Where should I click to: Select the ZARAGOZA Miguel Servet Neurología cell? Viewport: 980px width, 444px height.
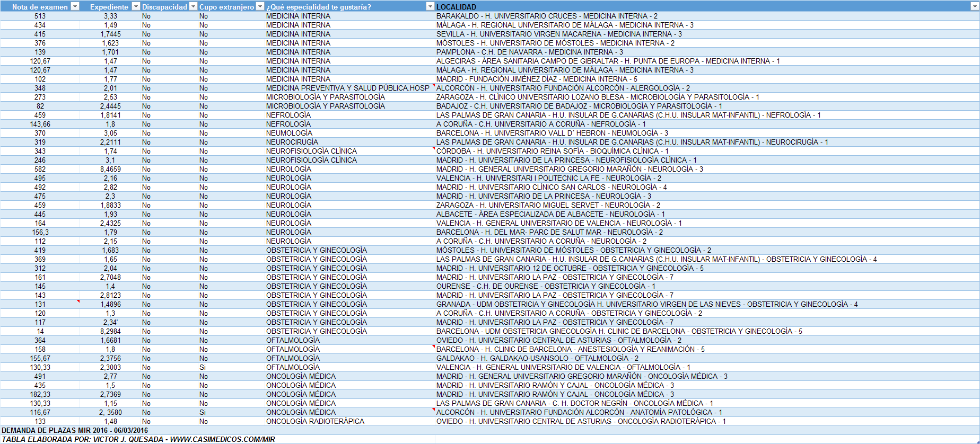(707, 205)
